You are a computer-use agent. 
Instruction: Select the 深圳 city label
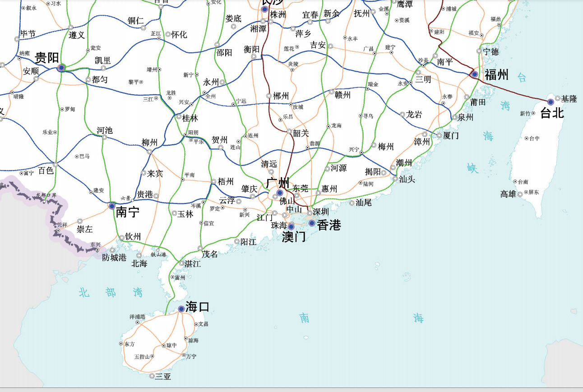coord(321,212)
